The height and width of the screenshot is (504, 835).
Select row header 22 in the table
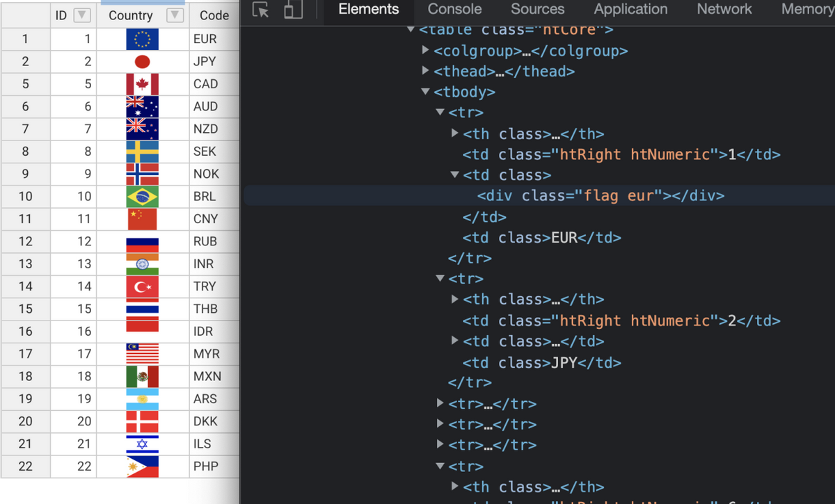25,466
